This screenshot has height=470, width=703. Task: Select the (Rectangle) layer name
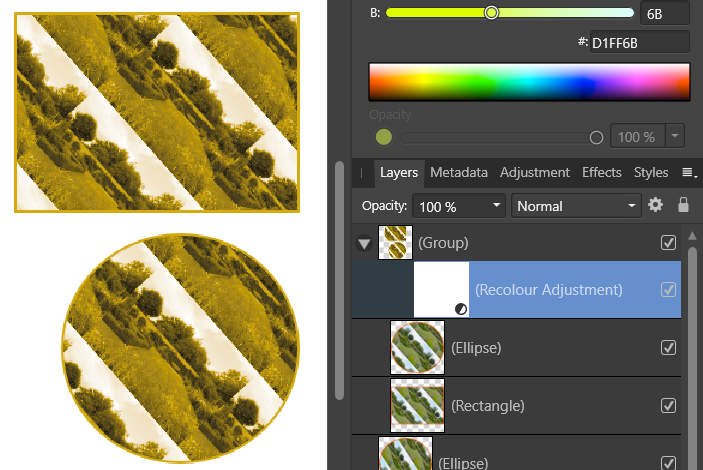[487, 406]
